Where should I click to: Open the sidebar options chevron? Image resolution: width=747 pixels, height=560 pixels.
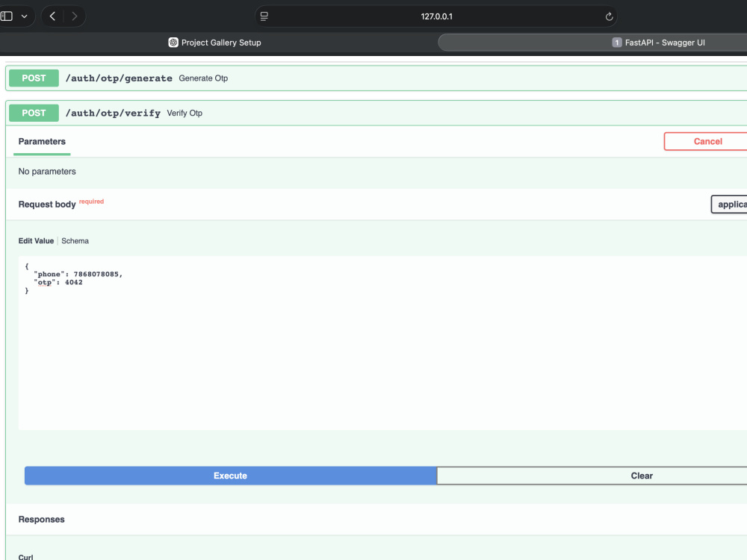(x=25, y=16)
